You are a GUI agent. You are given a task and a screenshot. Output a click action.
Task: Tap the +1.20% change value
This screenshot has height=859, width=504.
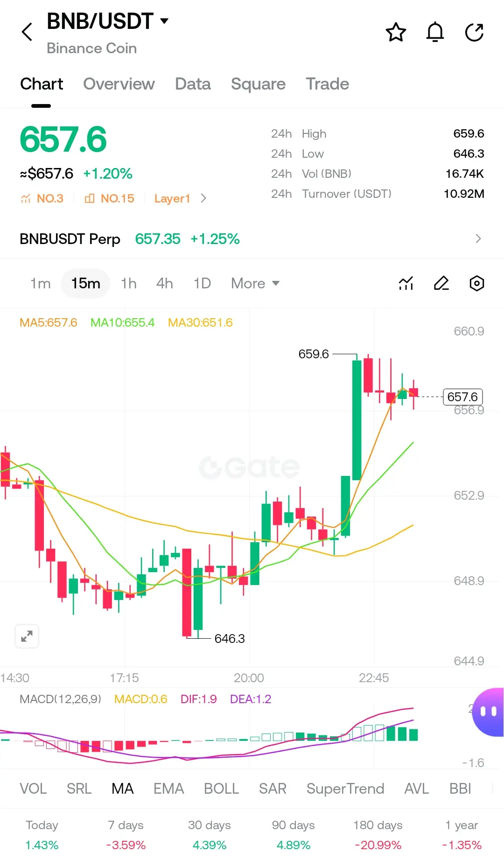pos(108,174)
